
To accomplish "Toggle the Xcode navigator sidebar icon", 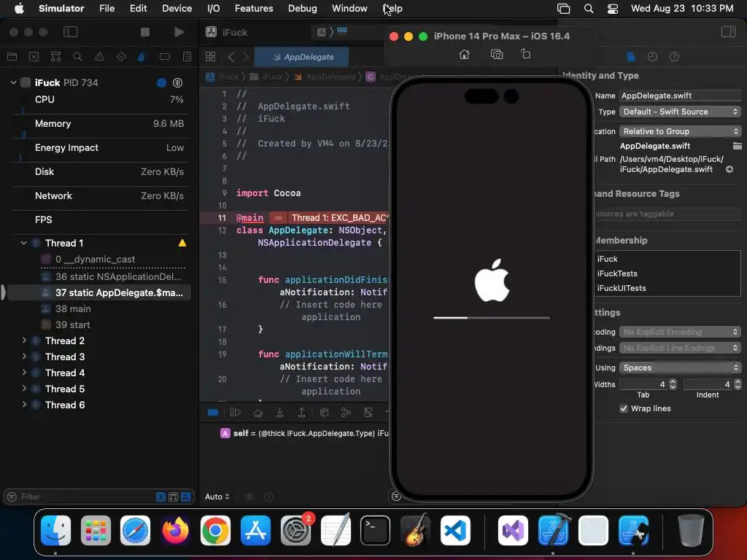I will pos(70,32).
